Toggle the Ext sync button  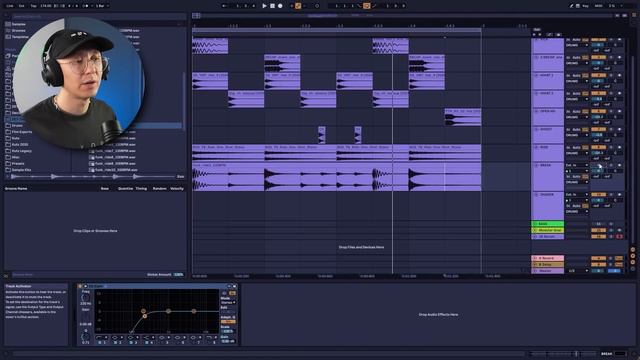[x=22, y=6]
